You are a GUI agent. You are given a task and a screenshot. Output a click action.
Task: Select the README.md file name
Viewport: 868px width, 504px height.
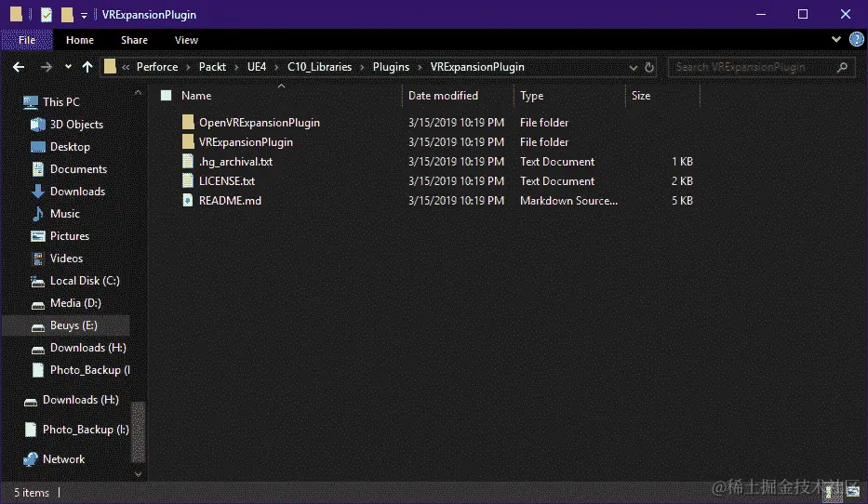click(x=230, y=200)
